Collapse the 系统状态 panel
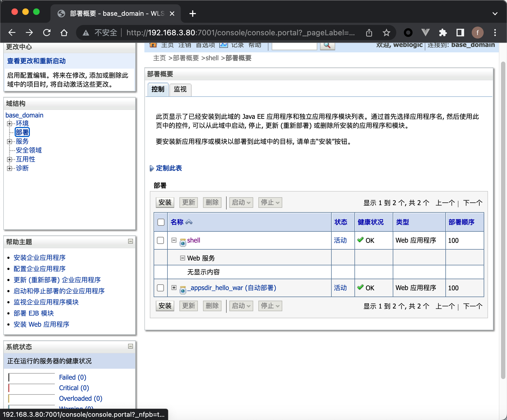Viewport: 507px width, 420px height. 131,346
